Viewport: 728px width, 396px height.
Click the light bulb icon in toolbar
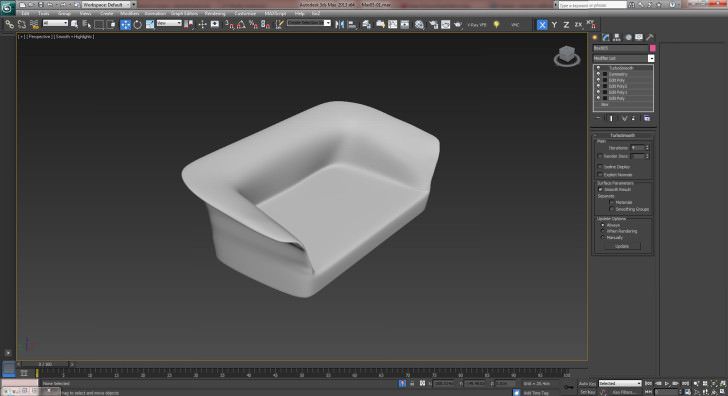[x=496, y=24]
